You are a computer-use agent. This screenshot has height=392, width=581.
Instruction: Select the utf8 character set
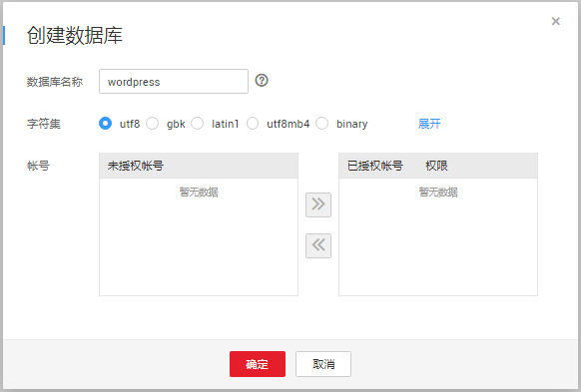[105, 124]
